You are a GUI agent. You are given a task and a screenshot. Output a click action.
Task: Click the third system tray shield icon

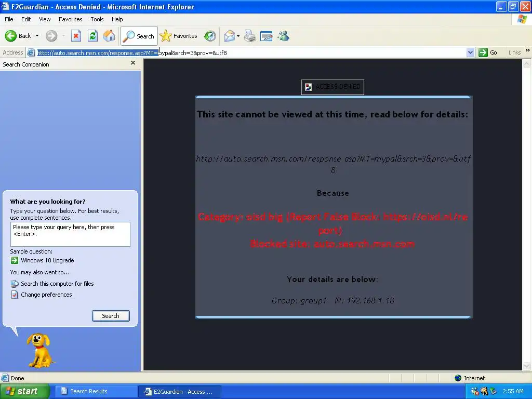click(x=493, y=391)
